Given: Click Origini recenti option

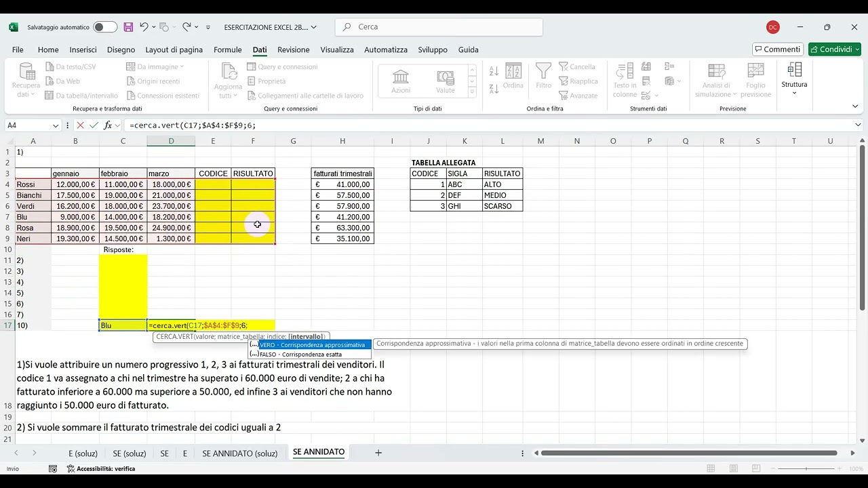Looking at the screenshot, I should coord(153,81).
